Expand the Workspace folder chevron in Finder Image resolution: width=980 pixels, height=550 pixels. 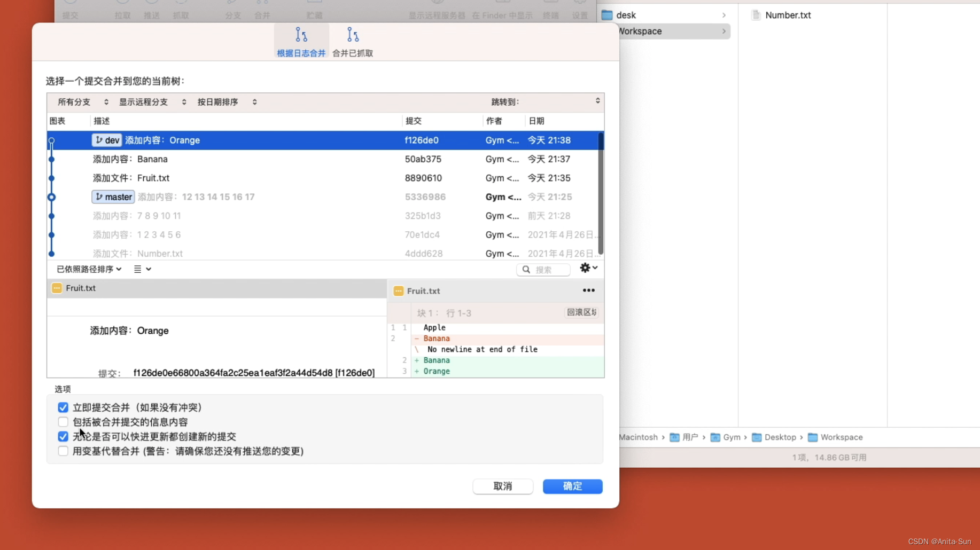[x=724, y=32]
